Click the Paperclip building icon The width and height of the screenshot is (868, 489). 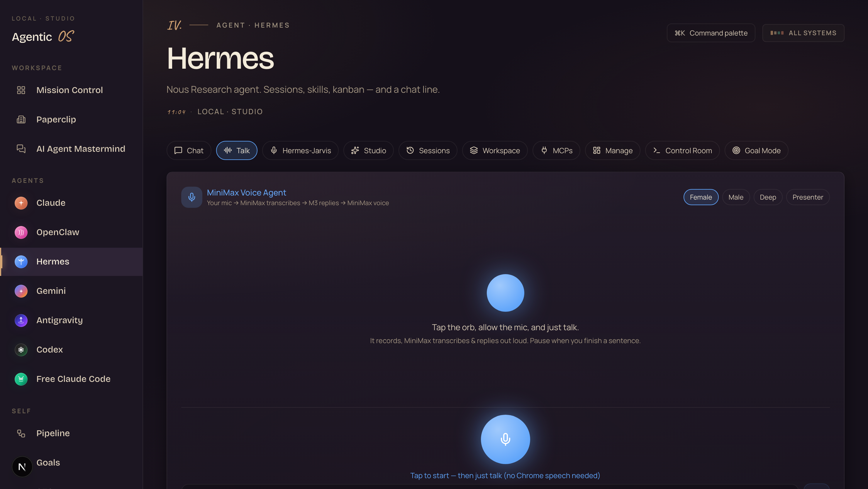tap(21, 119)
